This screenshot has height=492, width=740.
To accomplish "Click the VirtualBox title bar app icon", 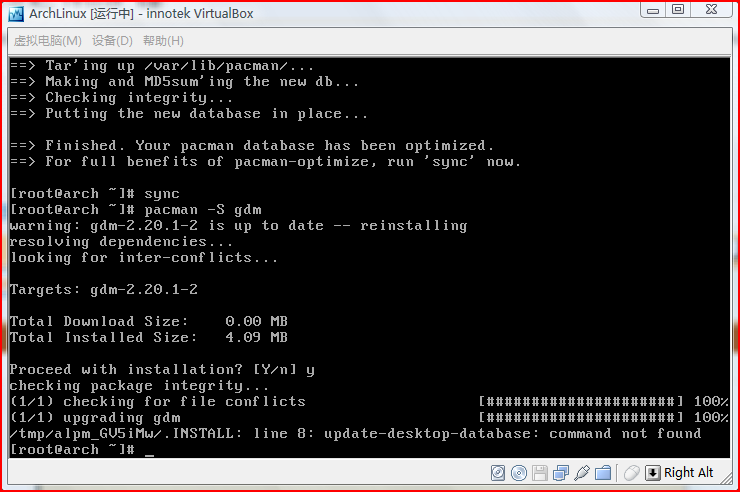I will pyautogui.click(x=16, y=14).
